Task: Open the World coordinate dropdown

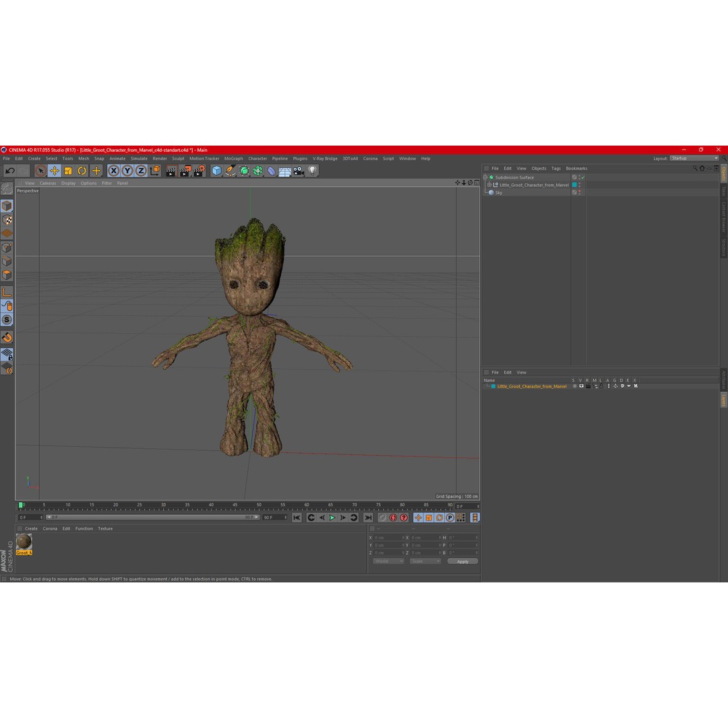Action: 389,562
